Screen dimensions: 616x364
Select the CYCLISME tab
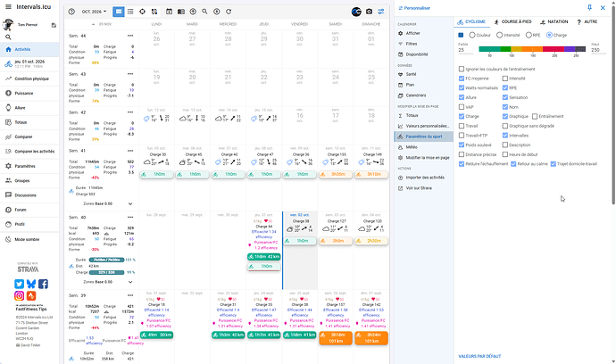click(471, 22)
